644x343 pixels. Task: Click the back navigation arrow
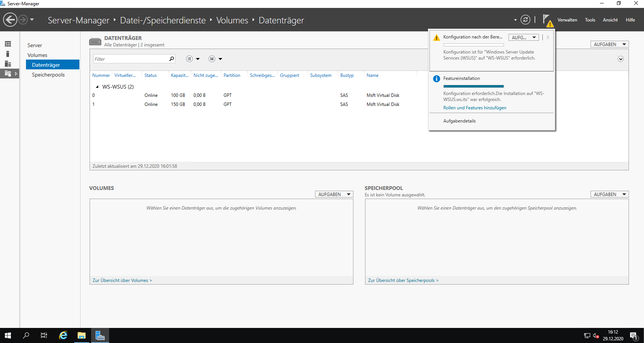10,20
